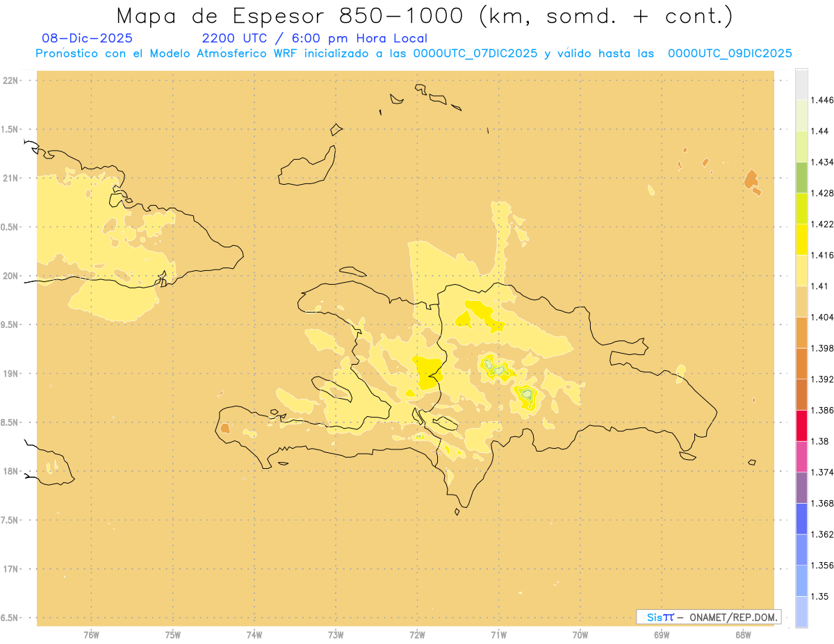Click the longitude label 73W

coord(336,634)
